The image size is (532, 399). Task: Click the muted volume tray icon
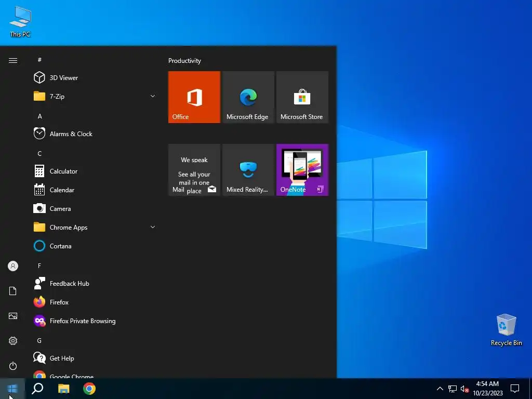[465, 389]
